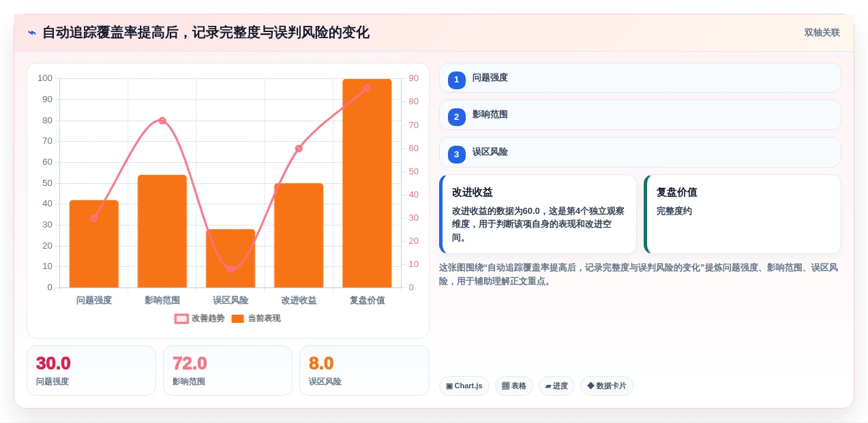
Task: Click the 误区风险 x-axis label
Action: click(x=230, y=300)
